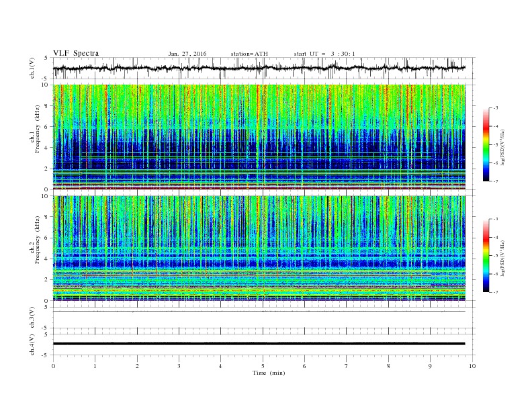Click the thin ch.3 voltage trace

[259, 312]
